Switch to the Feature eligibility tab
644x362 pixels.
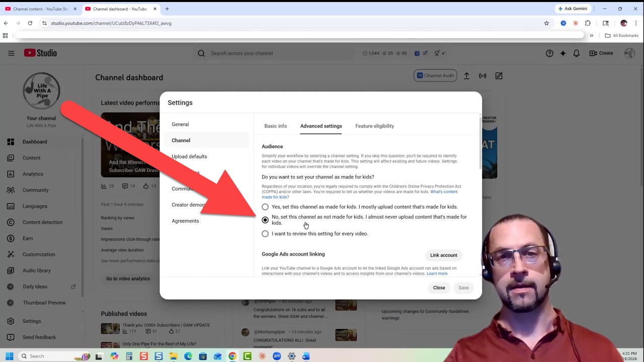click(x=374, y=126)
